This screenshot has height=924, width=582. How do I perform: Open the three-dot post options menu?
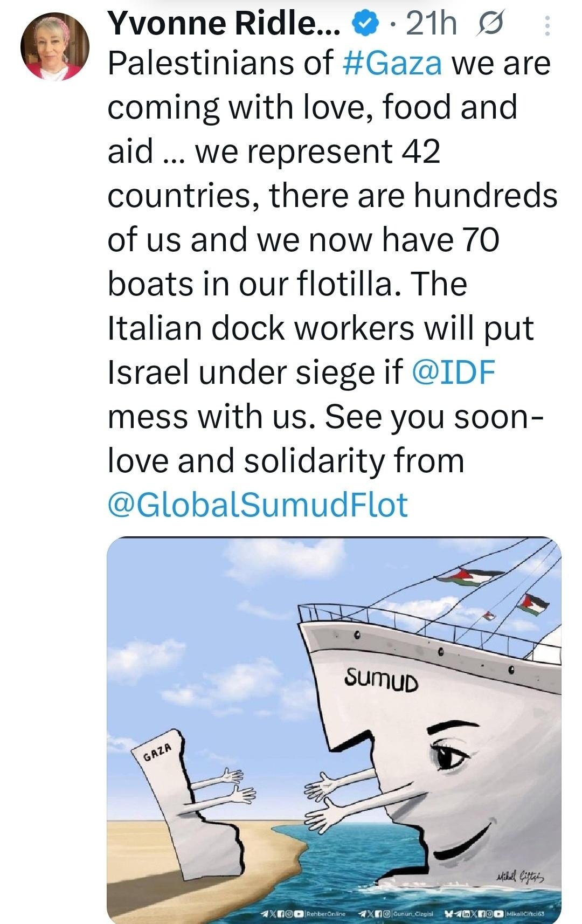click(x=546, y=26)
